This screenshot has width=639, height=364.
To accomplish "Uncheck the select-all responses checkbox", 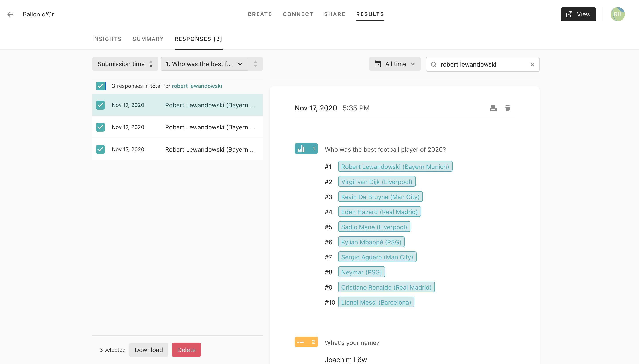I will click(x=100, y=86).
